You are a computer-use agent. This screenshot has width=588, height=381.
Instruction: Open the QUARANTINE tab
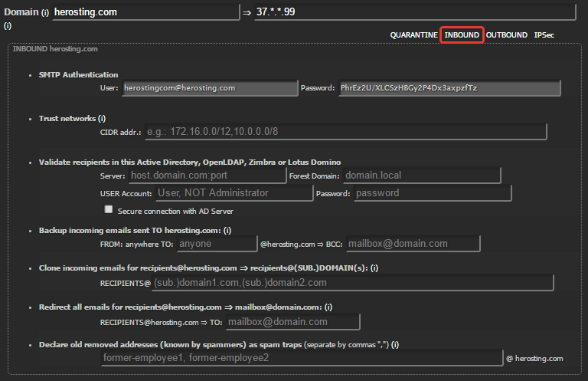pos(413,35)
